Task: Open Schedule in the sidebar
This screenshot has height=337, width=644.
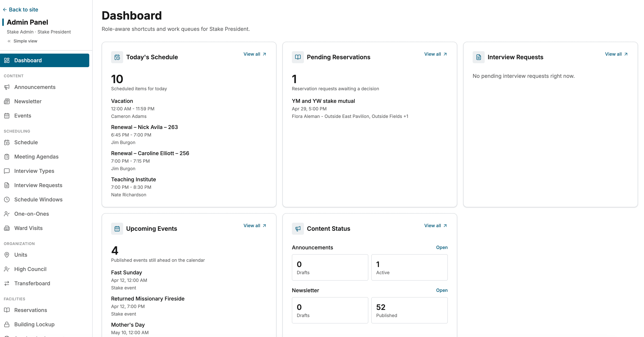Action: coord(44,142)
